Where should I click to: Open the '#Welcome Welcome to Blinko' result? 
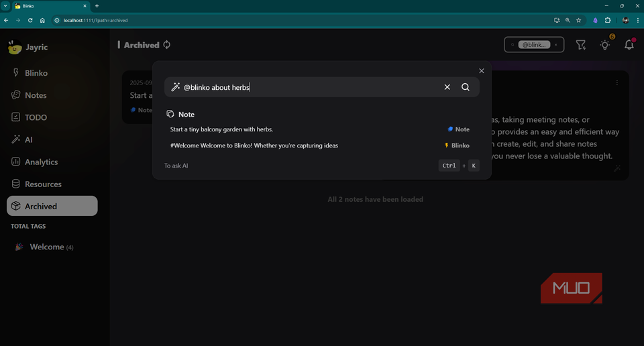[x=254, y=146]
